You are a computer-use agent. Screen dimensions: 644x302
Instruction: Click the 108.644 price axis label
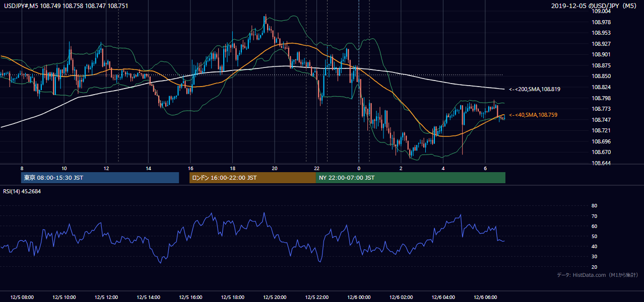tap(601, 163)
